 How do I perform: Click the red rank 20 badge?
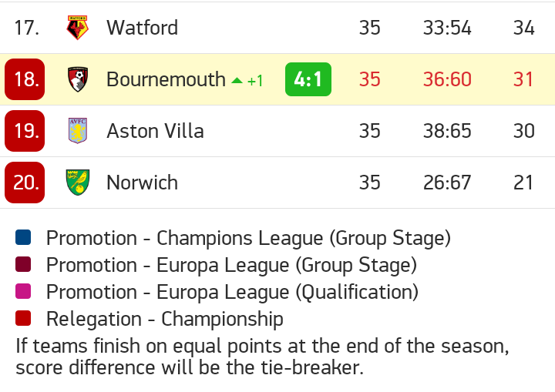point(25,183)
